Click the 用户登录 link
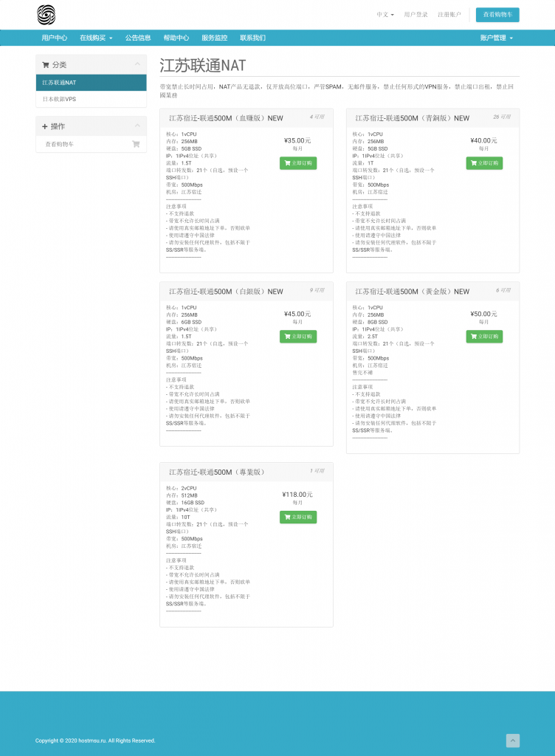This screenshot has height=756, width=555. click(416, 15)
